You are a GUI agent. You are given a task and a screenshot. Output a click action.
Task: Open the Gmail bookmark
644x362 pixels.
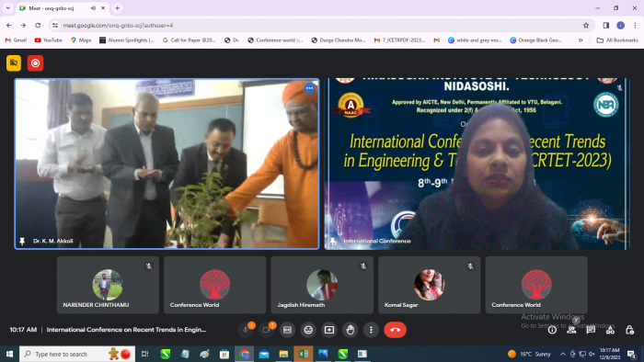[x=16, y=40]
